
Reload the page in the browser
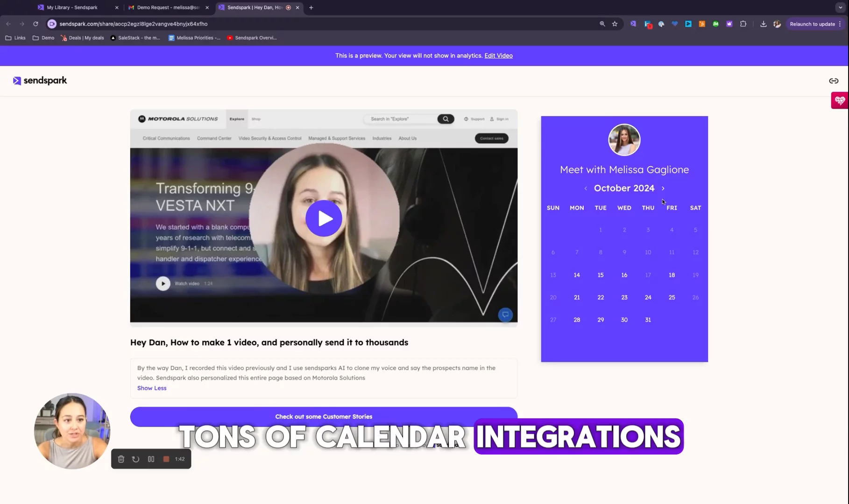35,24
